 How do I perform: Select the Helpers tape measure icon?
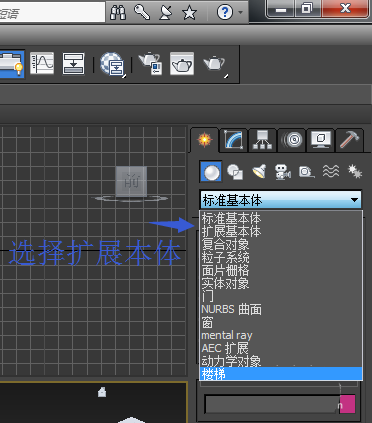pyautogui.click(x=307, y=172)
